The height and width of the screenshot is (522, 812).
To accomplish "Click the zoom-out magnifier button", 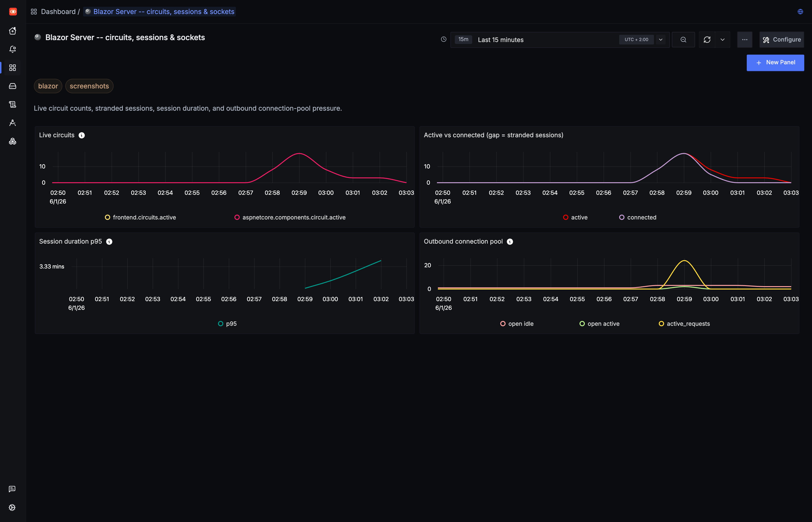I will pyautogui.click(x=683, y=40).
